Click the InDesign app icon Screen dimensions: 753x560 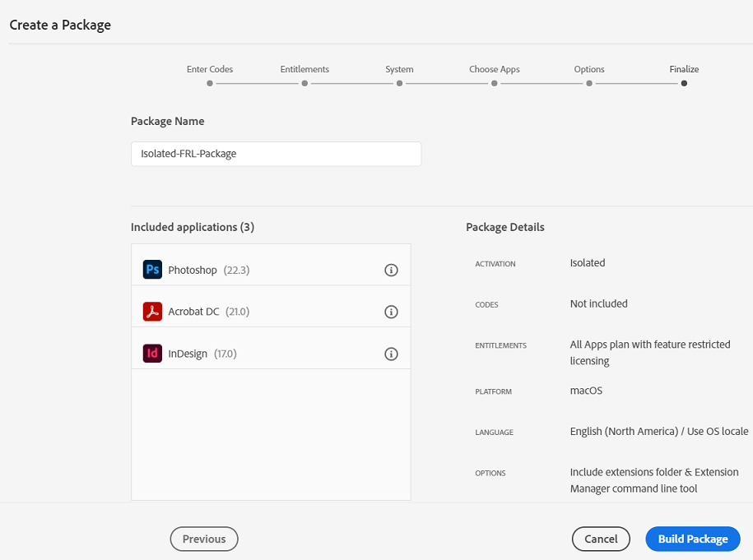pos(152,354)
